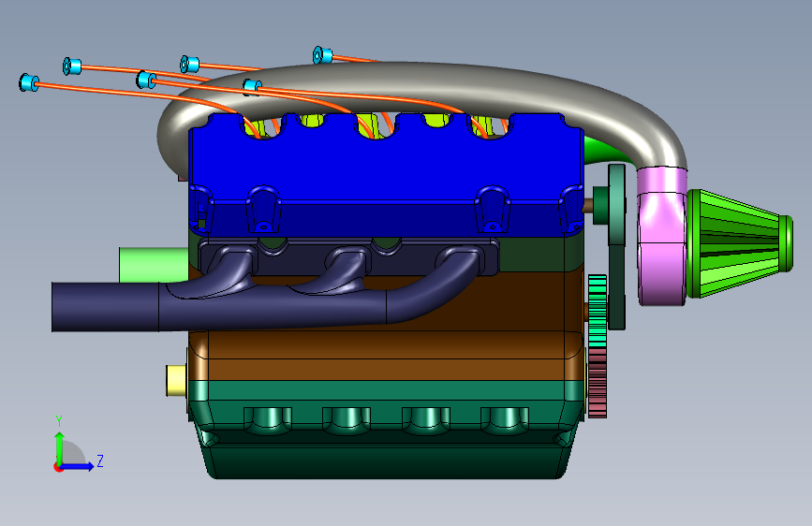Screen dimensions: 812x526
Task: Click the leftmost cyan wire connector
Action: 28,83
